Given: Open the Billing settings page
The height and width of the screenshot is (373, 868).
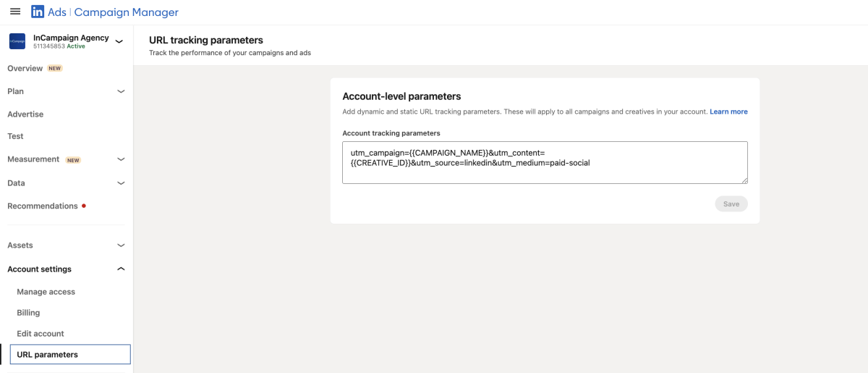Looking at the screenshot, I should pyautogui.click(x=28, y=313).
